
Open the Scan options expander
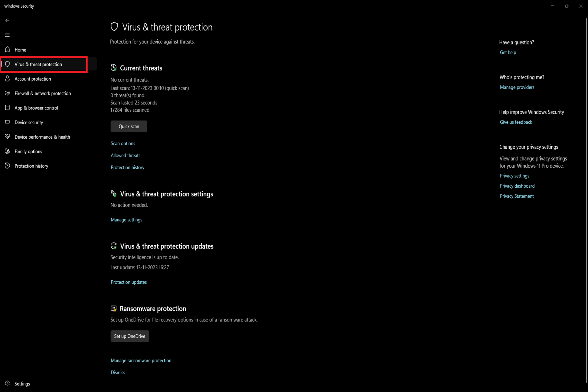point(123,143)
